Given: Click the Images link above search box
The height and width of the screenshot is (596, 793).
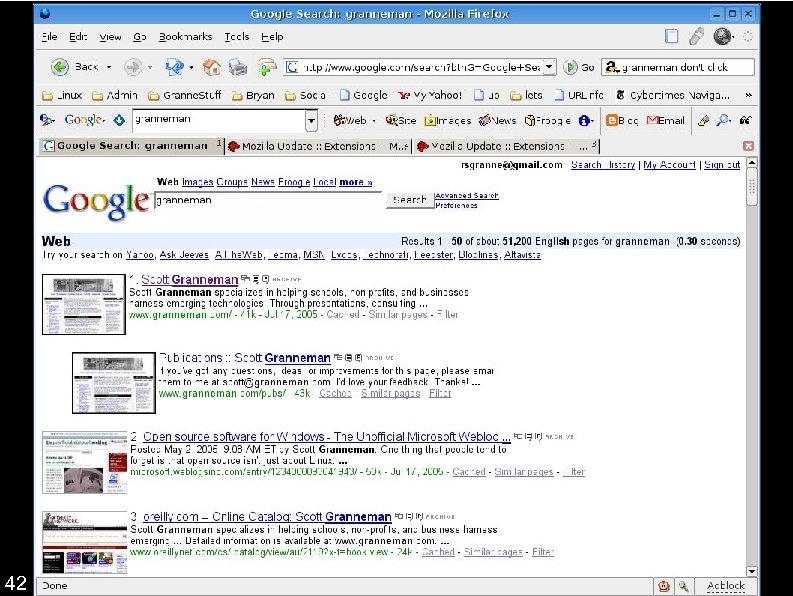Looking at the screenshot, I should [x=197, y=182].
